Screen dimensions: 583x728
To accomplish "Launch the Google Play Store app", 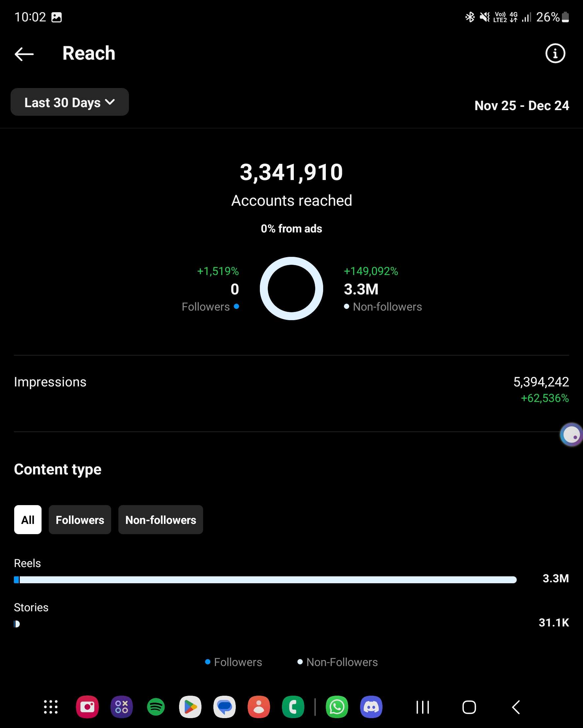I will 190,707.
